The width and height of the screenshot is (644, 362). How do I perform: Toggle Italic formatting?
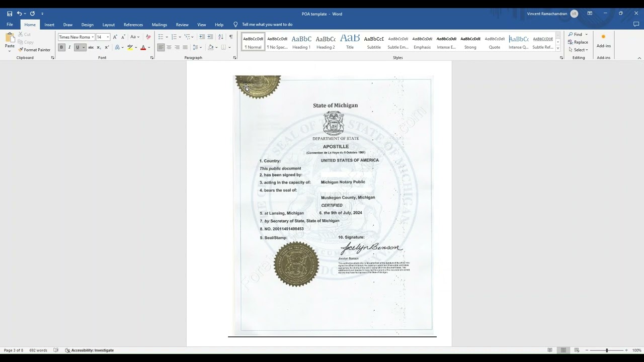tap(69, 47)
